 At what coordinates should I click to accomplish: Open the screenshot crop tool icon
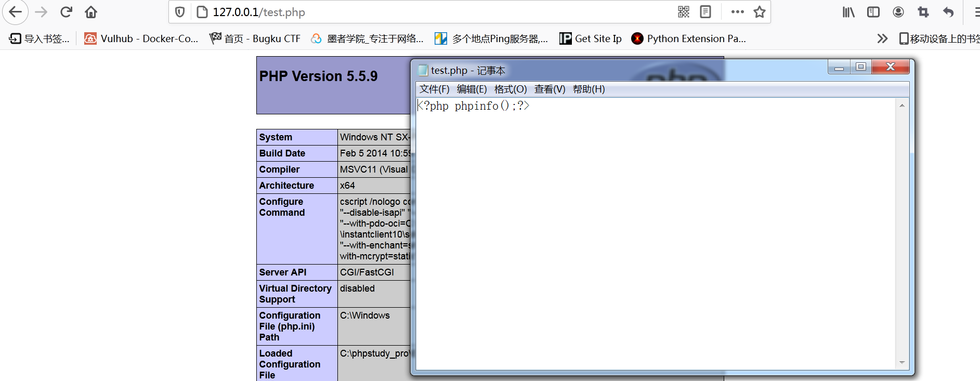tap(923, 12)
